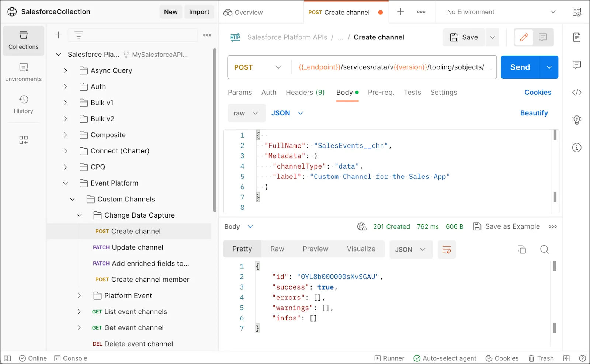Open the Console from the status bar
Image resolution: width=590 pixels, height=364 pixels.
tap(71, 358)
